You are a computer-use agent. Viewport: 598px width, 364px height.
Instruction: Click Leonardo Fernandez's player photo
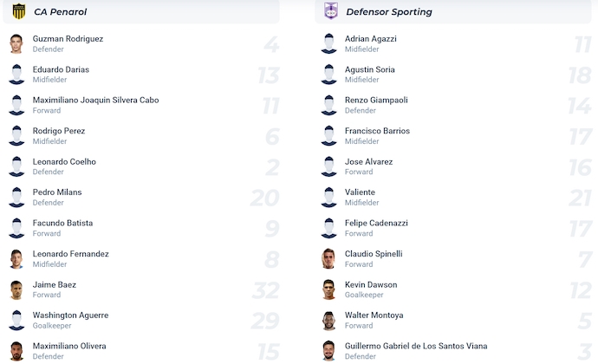coord(16,259)
